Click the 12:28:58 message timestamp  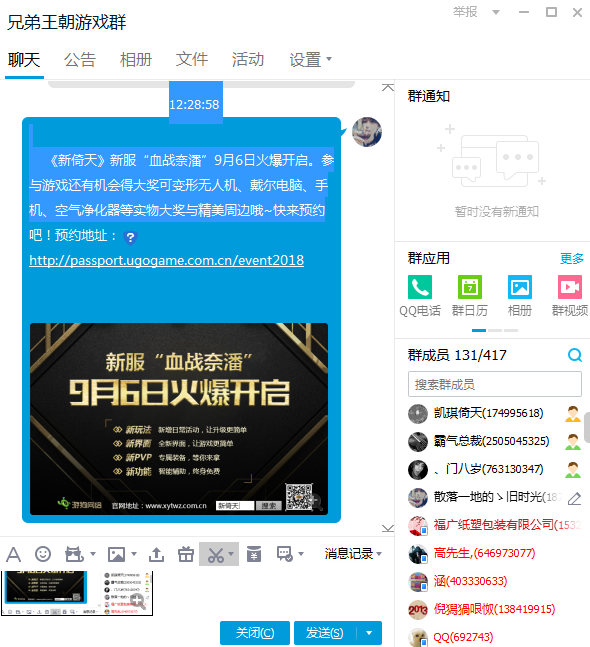[194, 105]
